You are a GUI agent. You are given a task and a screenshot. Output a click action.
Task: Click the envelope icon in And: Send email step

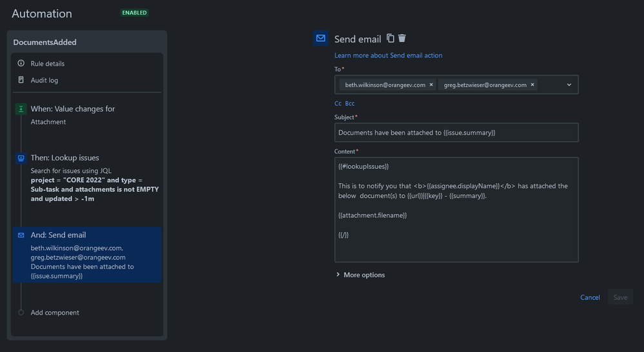coord(21,235)
